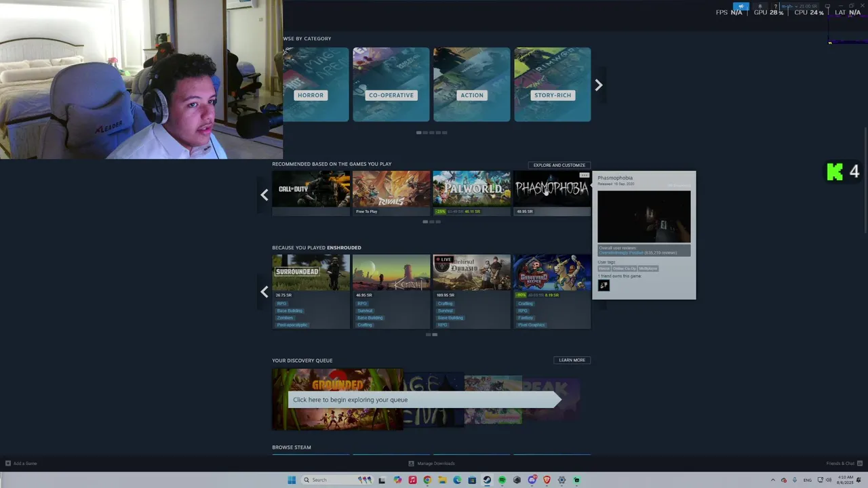
Task: Open the clock showing 4:10 AM
Action: pyautogui.click(x=845, y=480)
